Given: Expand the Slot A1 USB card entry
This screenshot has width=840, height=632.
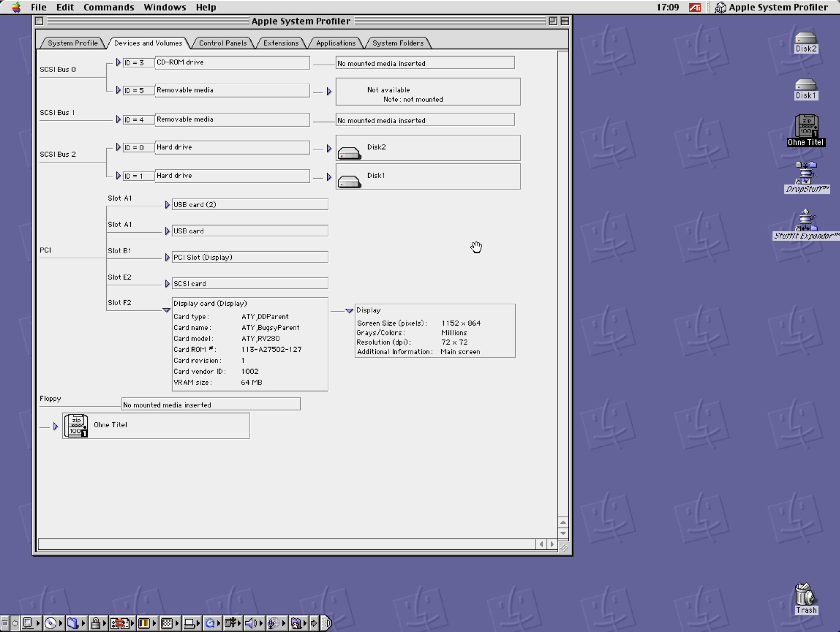Looking at the screenshot, I should (x=167, y=231).
